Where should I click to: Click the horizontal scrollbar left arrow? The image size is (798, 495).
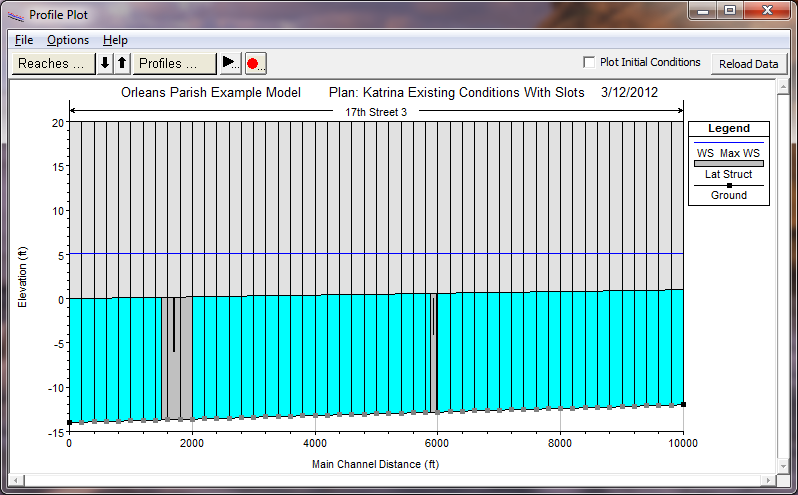pyautogui.click(x=16, y=480)
